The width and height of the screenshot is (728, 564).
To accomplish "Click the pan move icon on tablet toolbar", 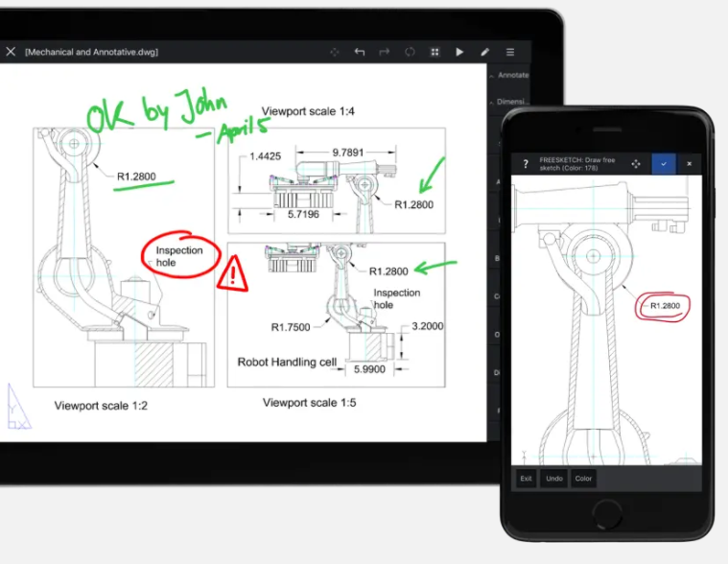I will (335, 52).
